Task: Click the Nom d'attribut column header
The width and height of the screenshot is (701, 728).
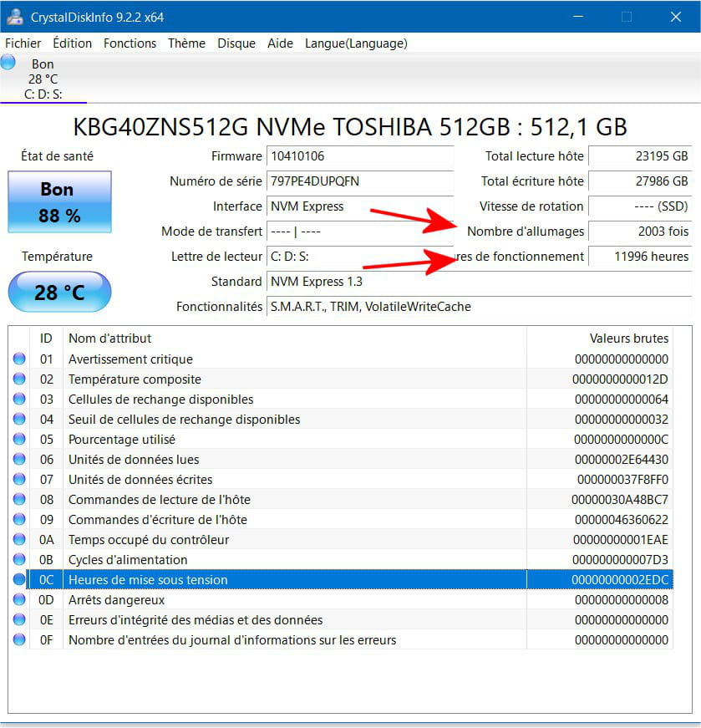Action: 295,339
